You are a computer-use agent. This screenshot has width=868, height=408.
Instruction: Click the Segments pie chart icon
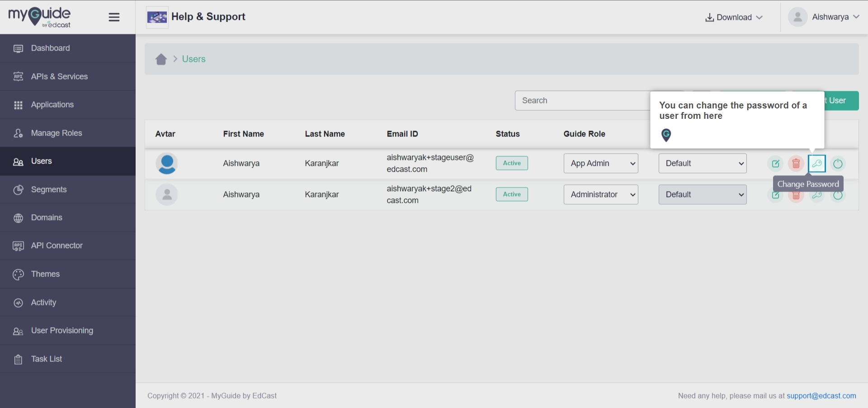tap(18, 190)
